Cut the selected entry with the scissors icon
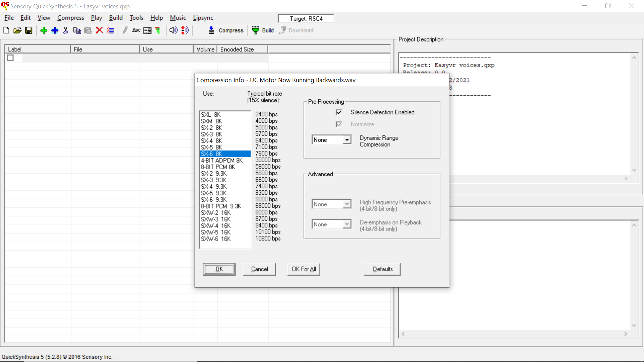The image size is (644, 362). click(65, 30)
